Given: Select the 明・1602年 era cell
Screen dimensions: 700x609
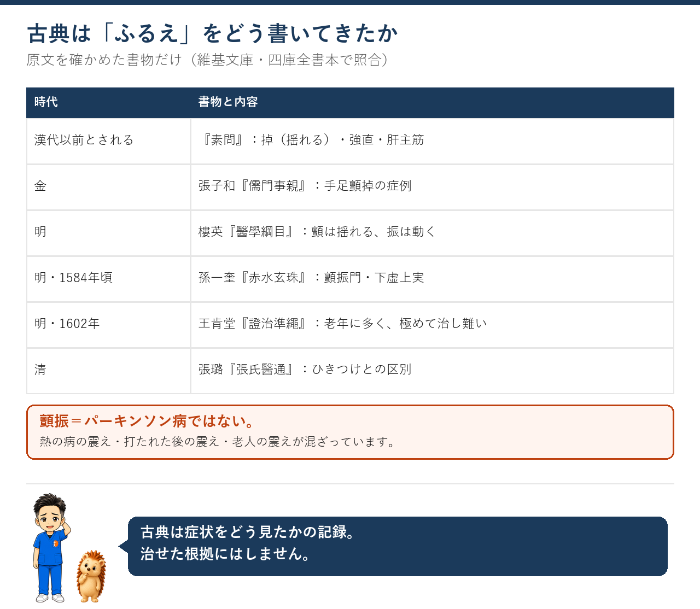Looking at the screenshot, I should (x=108, y=325).
